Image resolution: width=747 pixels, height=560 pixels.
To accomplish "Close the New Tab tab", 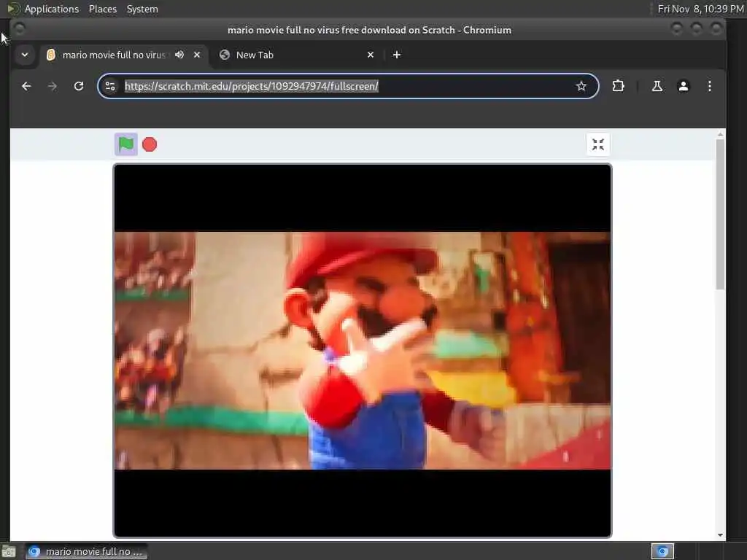I will tap(371, 55).
